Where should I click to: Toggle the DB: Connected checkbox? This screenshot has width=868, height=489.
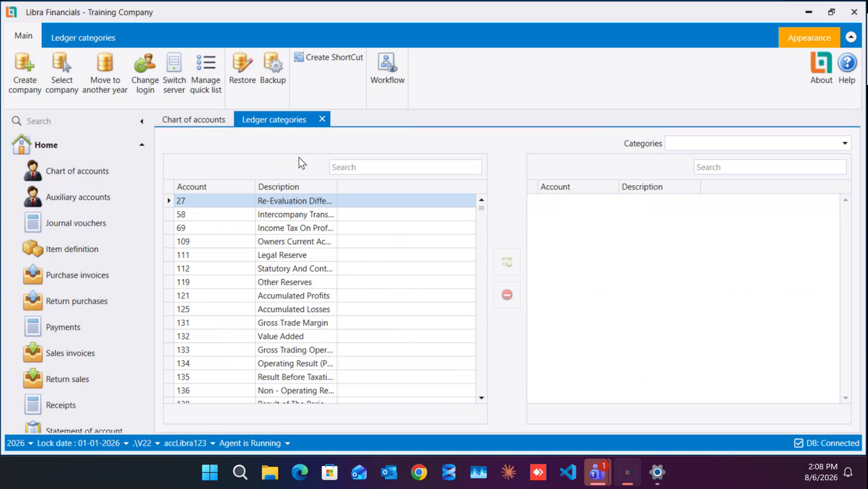coord(799,443)
